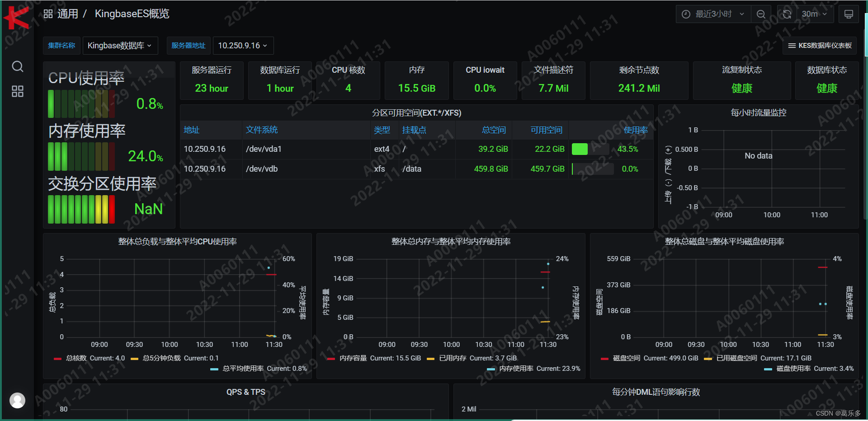Zoom out time range with magnifier icon
Viewport: 868px width, 421px height.
761,14
